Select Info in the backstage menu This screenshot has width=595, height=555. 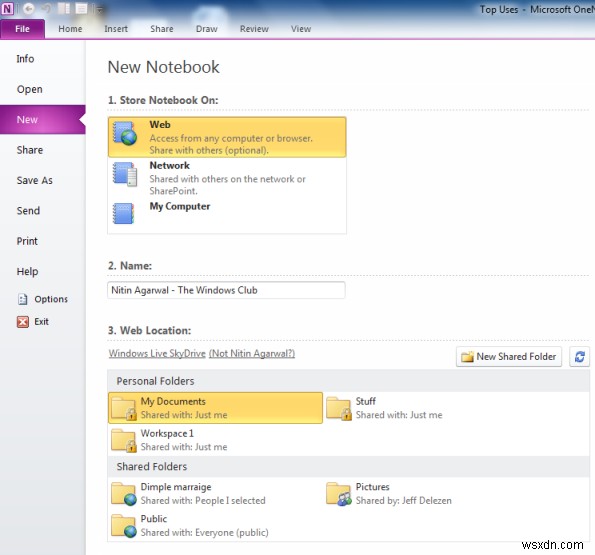42,59
